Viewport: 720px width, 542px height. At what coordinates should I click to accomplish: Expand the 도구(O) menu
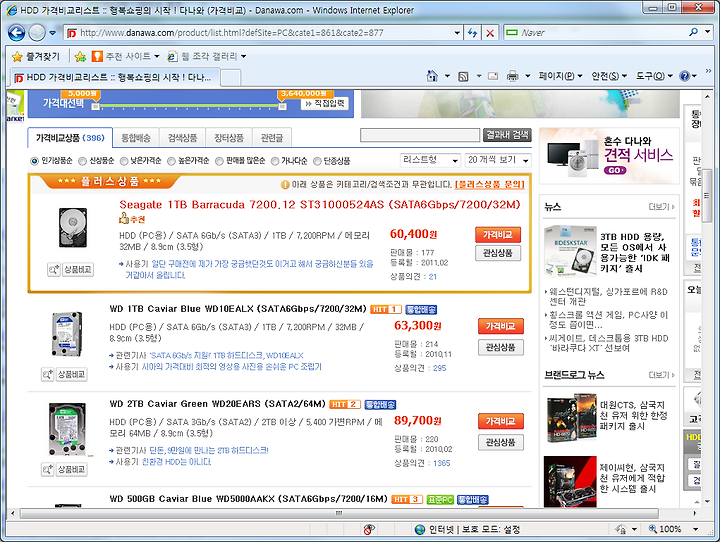tap(654, 76)
